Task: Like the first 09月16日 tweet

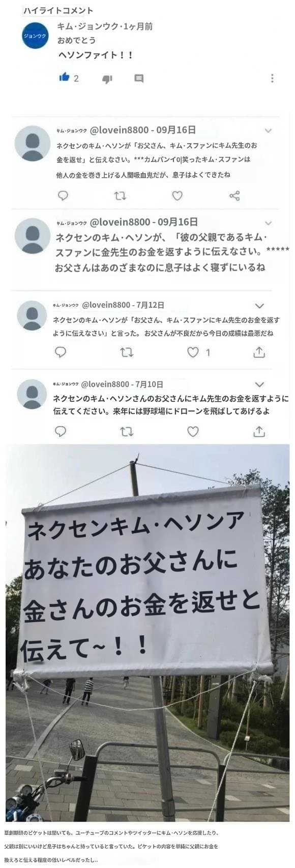Action: pos(177,196)
